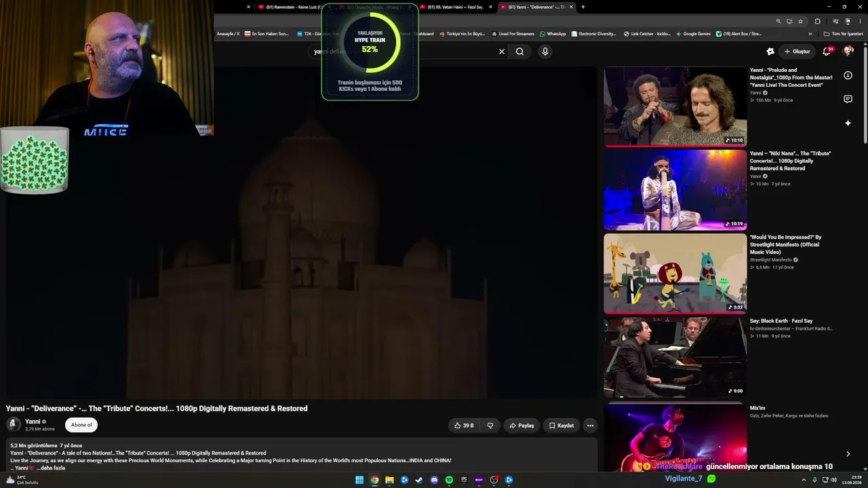The image size is (868, 488).
Task: Open the YouTube account avatar menu
Action: pos(848,52)
